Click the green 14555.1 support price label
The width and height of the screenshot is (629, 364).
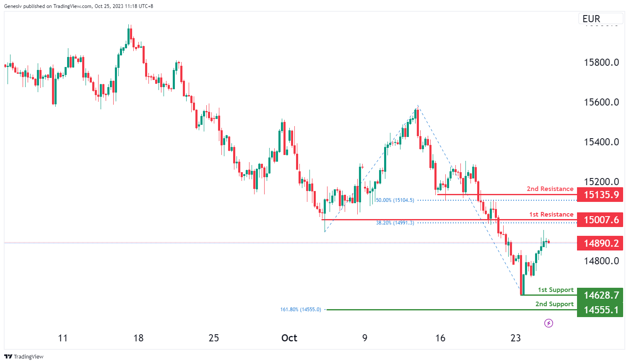click(600, 310)
